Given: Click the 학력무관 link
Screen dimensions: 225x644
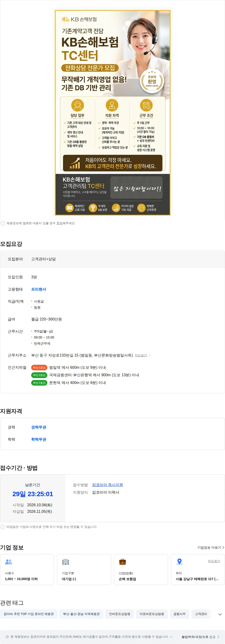Looking at the screenshot, I should click(38, 439).
